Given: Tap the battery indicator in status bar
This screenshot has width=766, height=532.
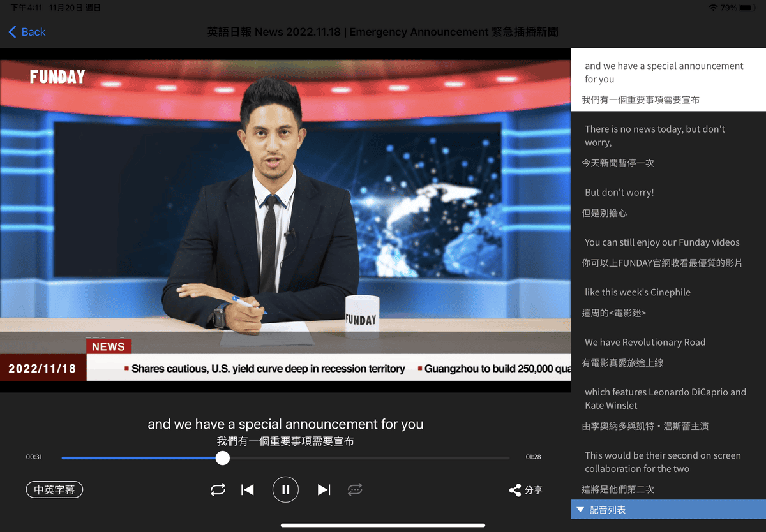Looking at the screenshot, I should coord(747,8).
